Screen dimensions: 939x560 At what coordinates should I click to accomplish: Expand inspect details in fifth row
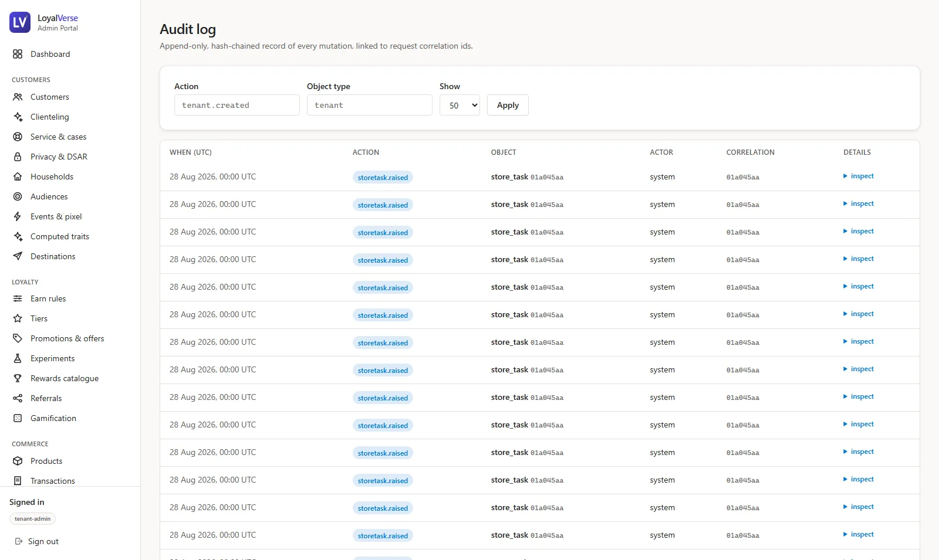tap(859, 286)
